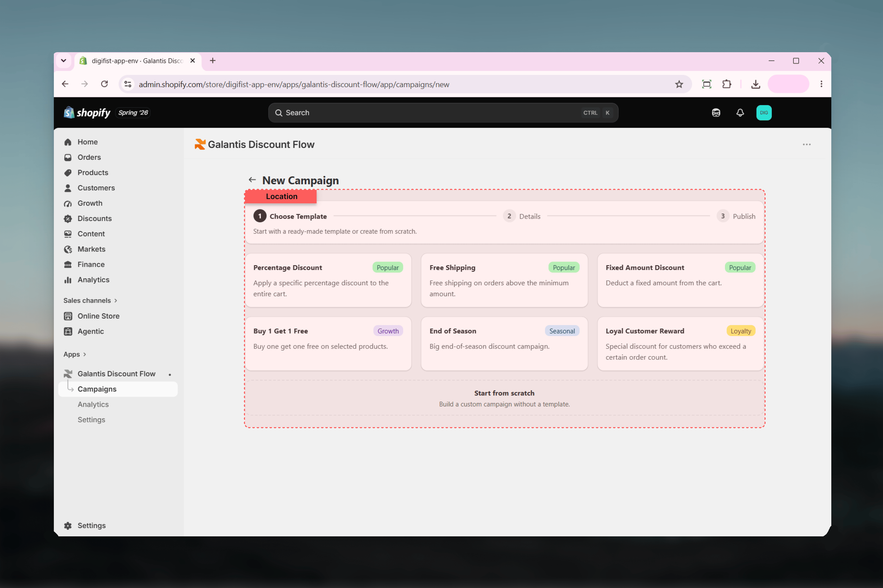Image resolution: width=883 pixels, height=588 pixels.
Task: Click the Products tag icon
Action: click(x=68, y=173)
